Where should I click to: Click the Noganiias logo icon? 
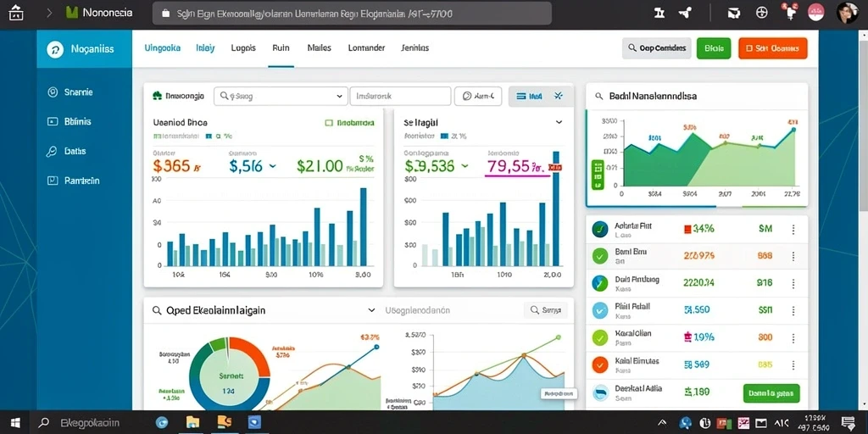tap(55, 49)
